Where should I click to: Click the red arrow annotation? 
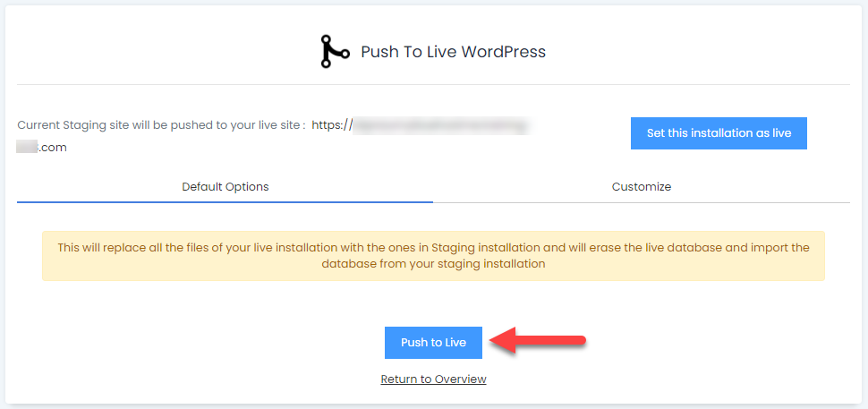540,341
